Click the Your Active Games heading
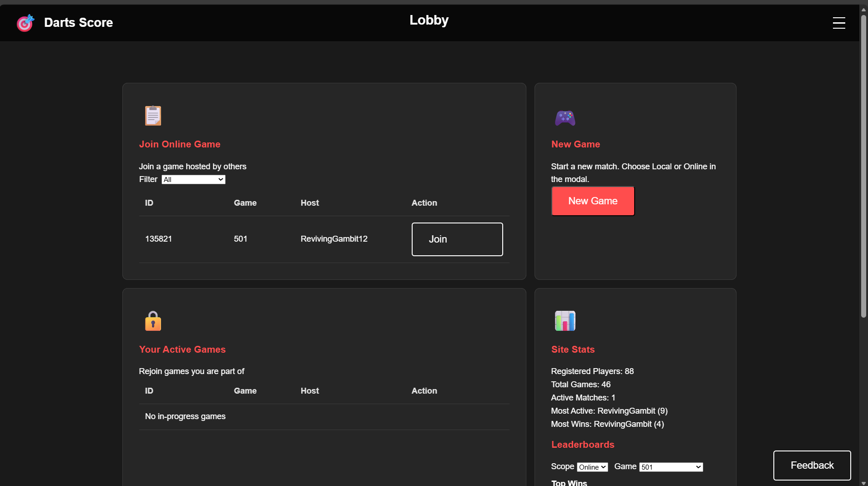 [x=182, y=349]
